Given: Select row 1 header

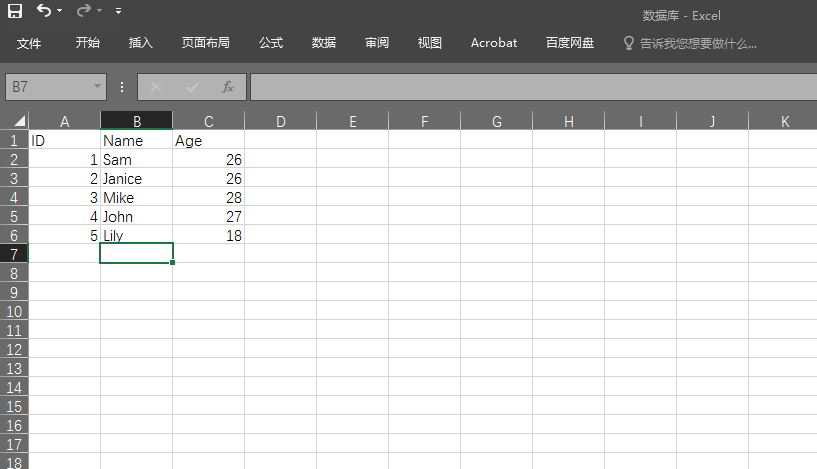Looking at the screenshot, I should [14, 141].
